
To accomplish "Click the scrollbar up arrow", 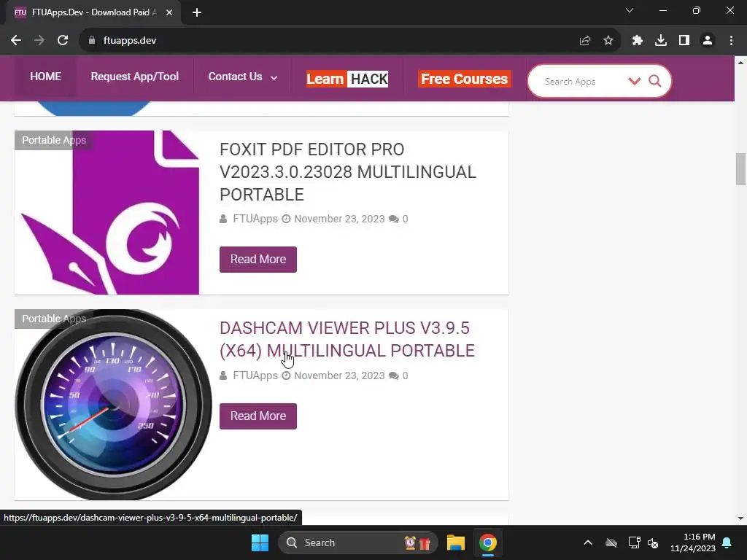I will (x=740, y=63).
